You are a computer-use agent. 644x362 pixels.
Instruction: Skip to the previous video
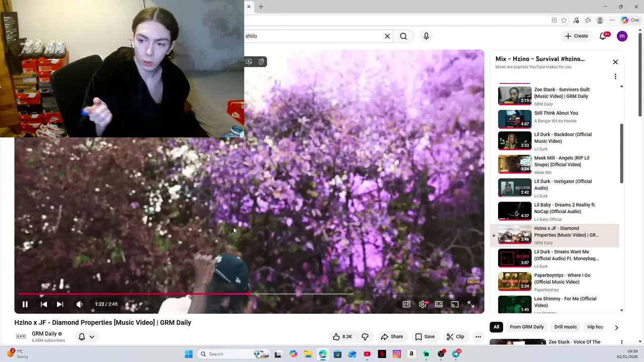(44, 304)
